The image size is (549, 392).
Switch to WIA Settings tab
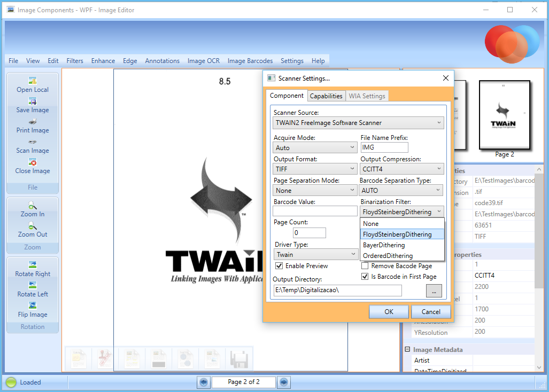[x=367, y=96]
